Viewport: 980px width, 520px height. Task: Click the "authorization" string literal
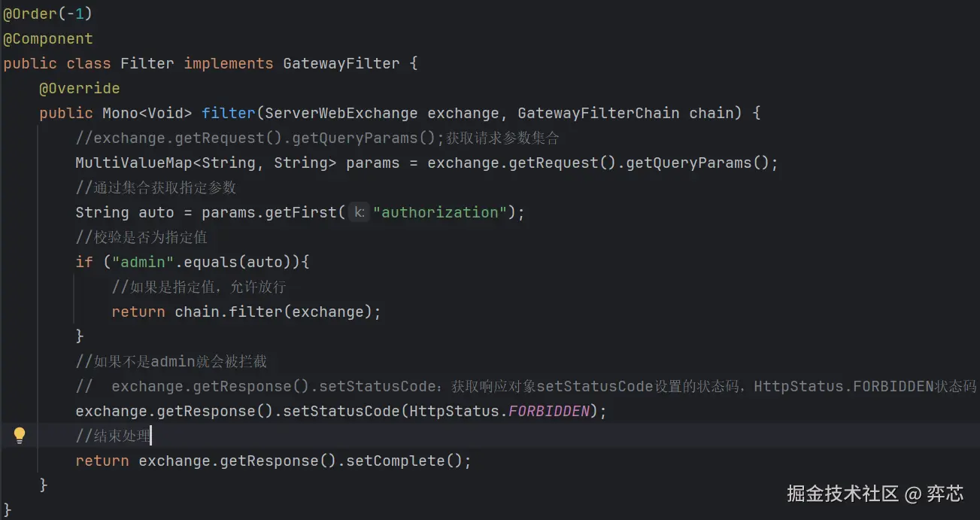[x=440, y=212]
